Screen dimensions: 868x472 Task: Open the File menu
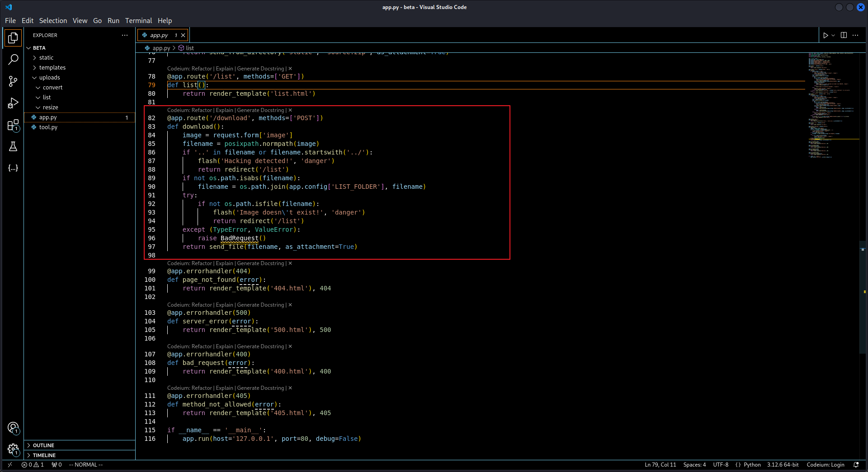pyautogui.click(x=10, y=21)
